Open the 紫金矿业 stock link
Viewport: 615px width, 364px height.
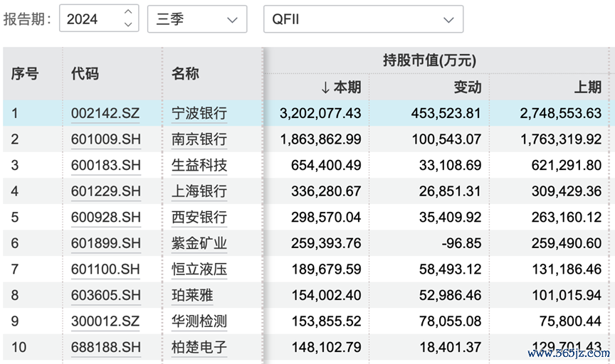(199, 243)
